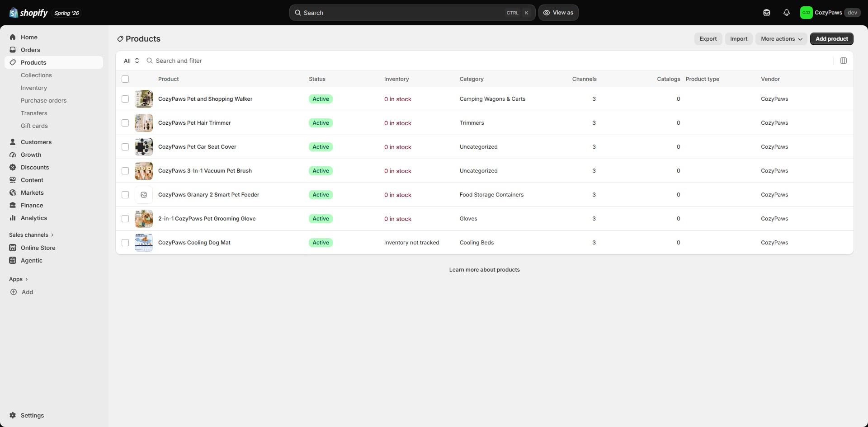This screenshot has height=427, width=868.
Task: Click the magnifier in the top search bar
Action: [x=298, y=13]
